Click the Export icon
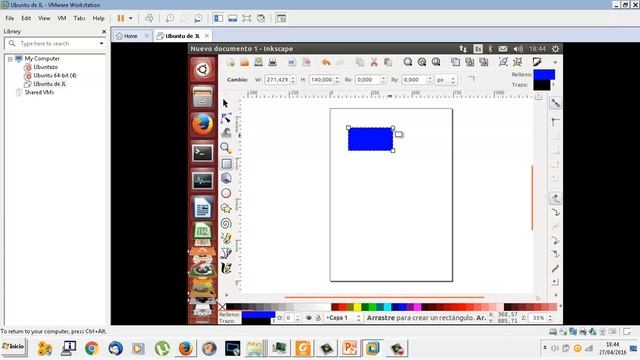The height and width of the screenshot is (360, 640). (x=306, y=62)
